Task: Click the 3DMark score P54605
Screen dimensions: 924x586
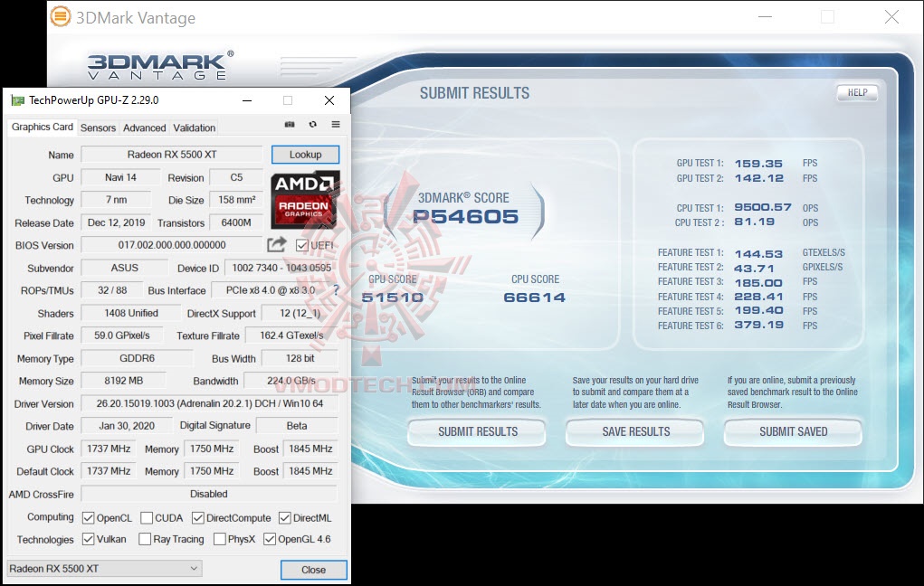Action: (x=465, y=217)
